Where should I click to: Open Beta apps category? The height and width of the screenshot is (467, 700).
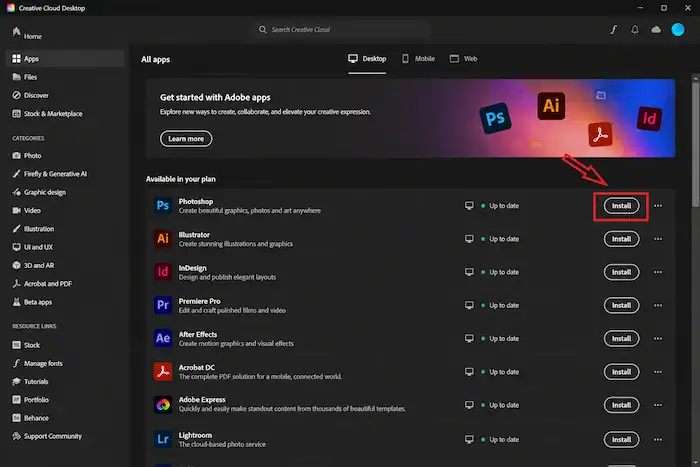point(32,302)
